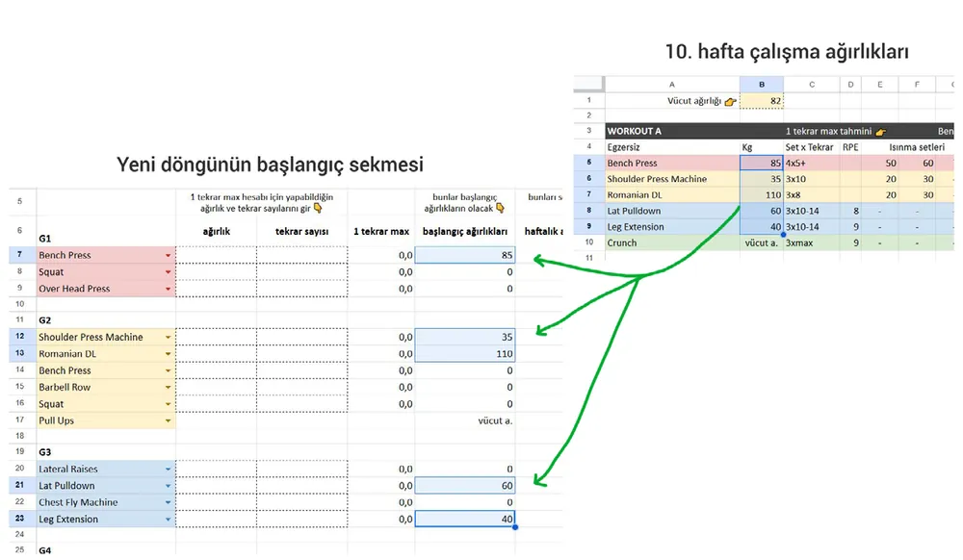This screenshot has height=560, width=963.
Task: Select starting weight cell with value 35
Action: (x=465, y=337)
